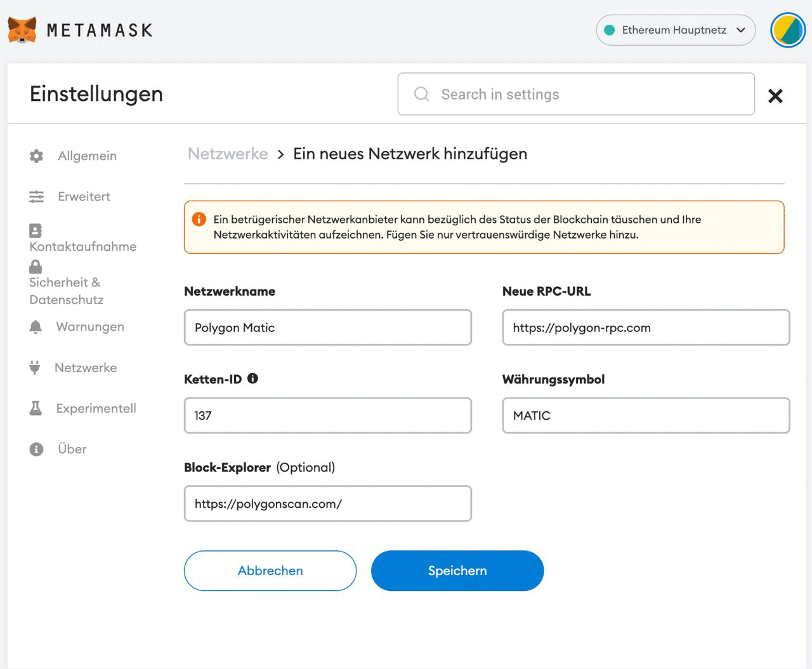The height and width of the screenshot is (669, 812).
Task: Open the Kontaktaufnahme section
Action: 83,246
